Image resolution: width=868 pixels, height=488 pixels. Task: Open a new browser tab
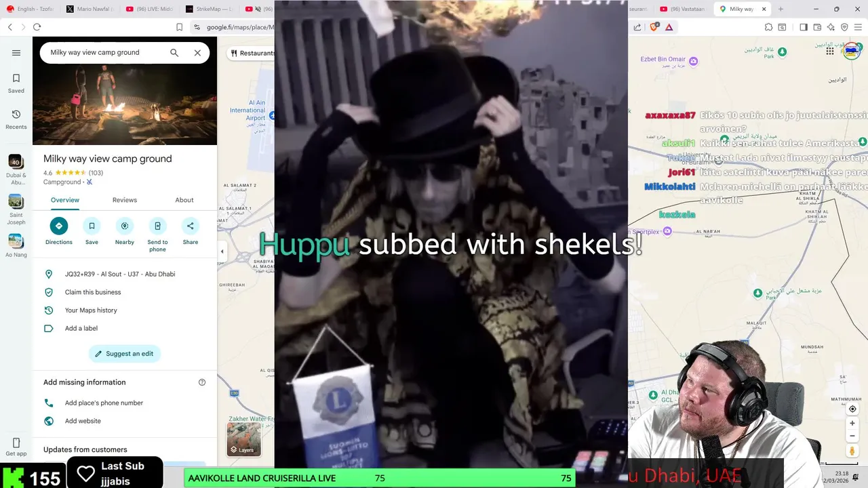click(x=781, y=9)
